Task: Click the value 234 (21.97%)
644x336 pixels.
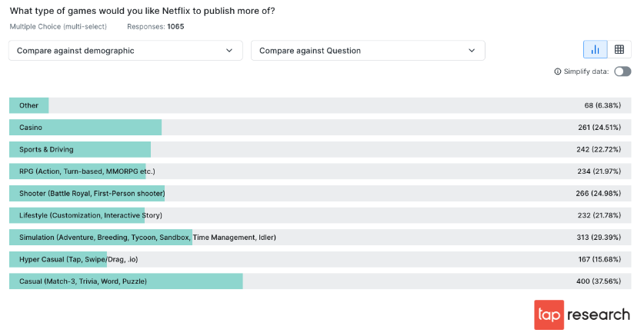Action: click(x=599, y=171)
